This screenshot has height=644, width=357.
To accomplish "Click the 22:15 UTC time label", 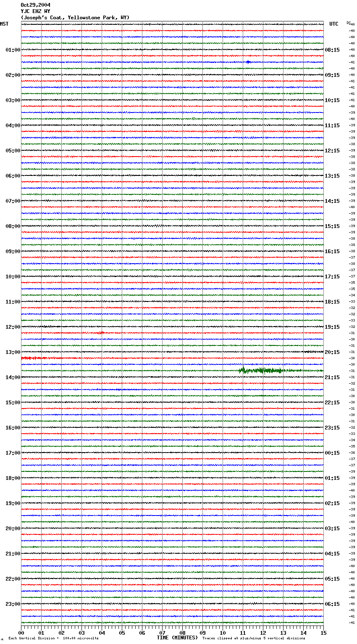I will (x=332, y=403).
